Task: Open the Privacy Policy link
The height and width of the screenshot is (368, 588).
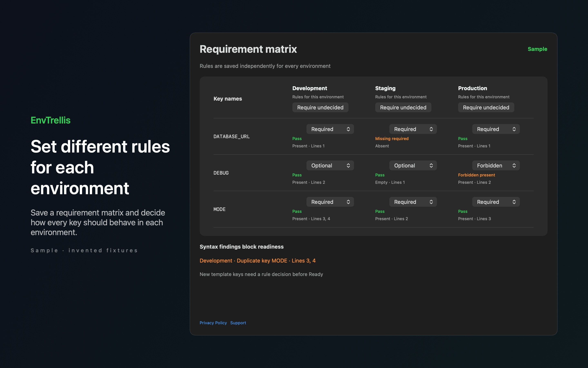Action: tap(213, 323)
